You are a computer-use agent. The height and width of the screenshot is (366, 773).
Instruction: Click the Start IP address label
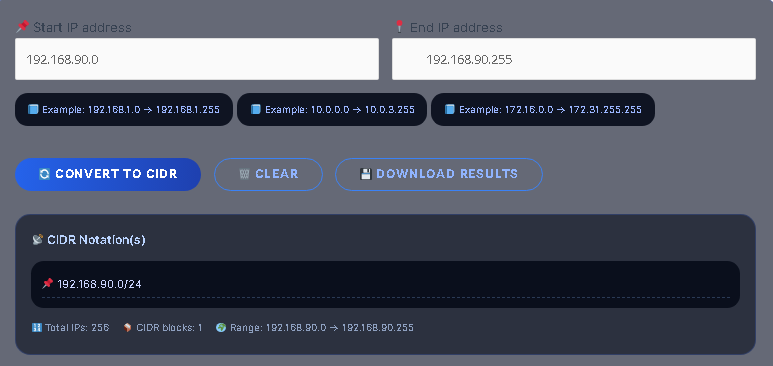pyautogui.click(x=82, y=27)
